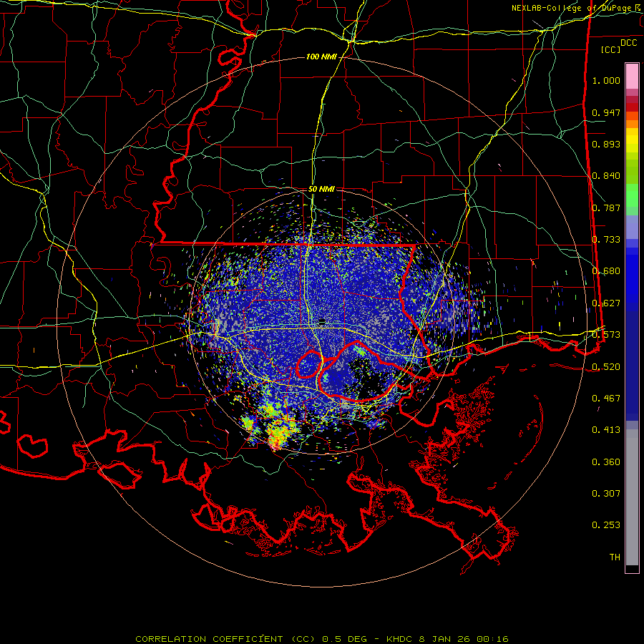
Task: Pick the red segment of the color bar
Action: coord(632,107)
